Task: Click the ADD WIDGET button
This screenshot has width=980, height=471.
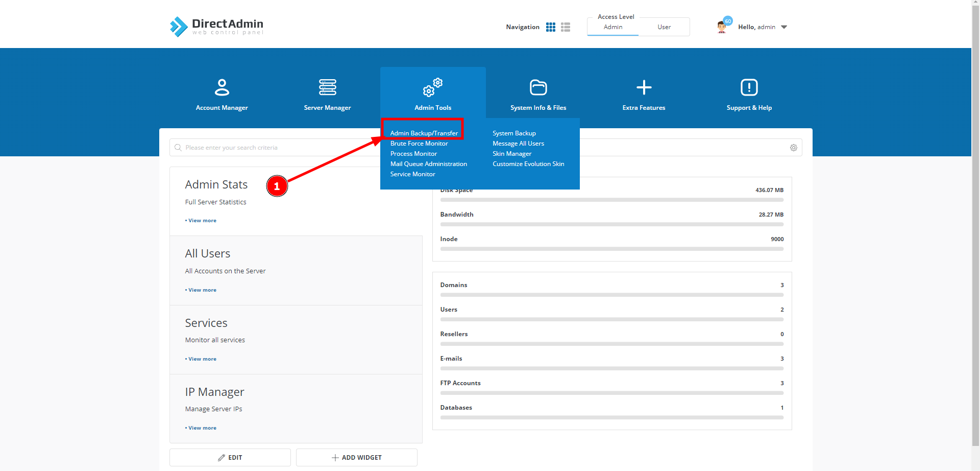Action: 357,457
